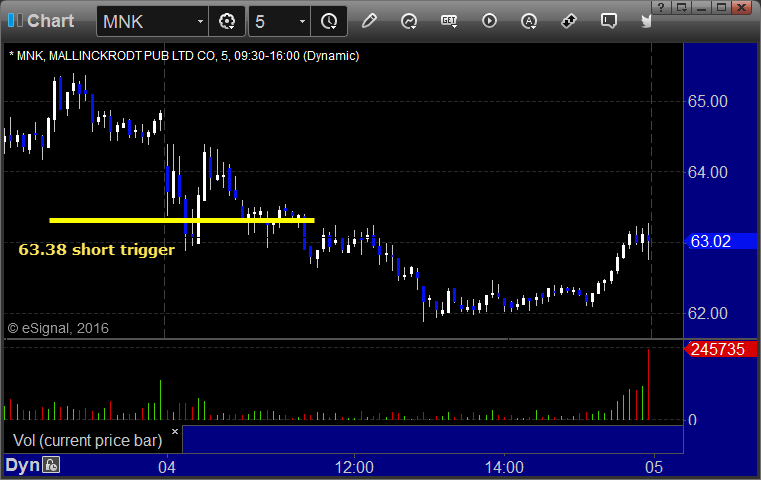Screen dimensions: 761x480
Task: Click the 05 date axis label
Action: click(654, 467)
